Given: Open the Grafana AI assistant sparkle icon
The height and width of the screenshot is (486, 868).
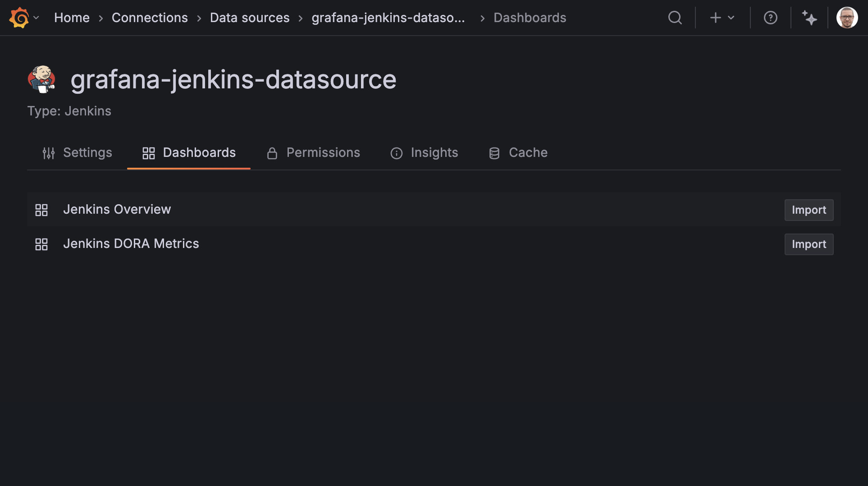Looking at the screenshot, I should coord(810,18).
